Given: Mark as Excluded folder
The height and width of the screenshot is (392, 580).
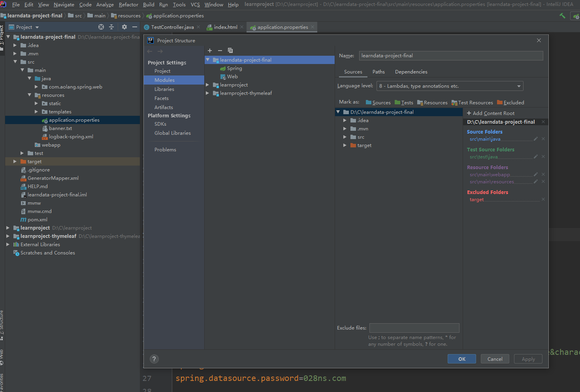Looking at the screenshot, I should (x=510, y=102).
